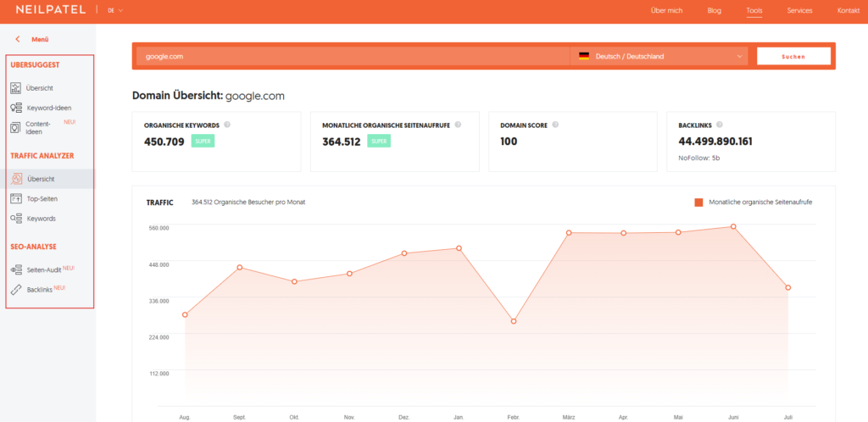Image resolution: width=868 pixels, height=422 pixels.
Task: Open Seiten-Audit in sidebar
Action: point(44,270)
